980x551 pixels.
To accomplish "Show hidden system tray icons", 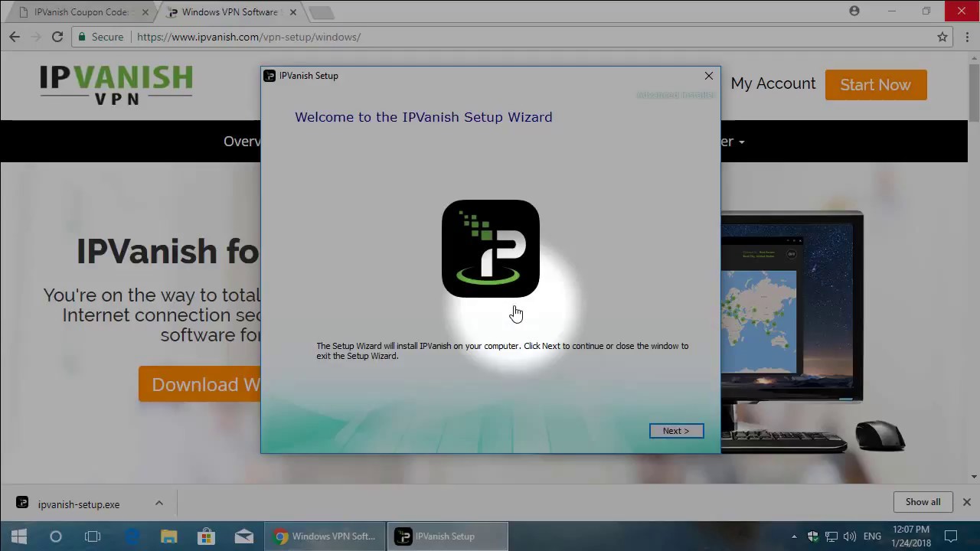I will pyautogui.click(x=794, y=536).
